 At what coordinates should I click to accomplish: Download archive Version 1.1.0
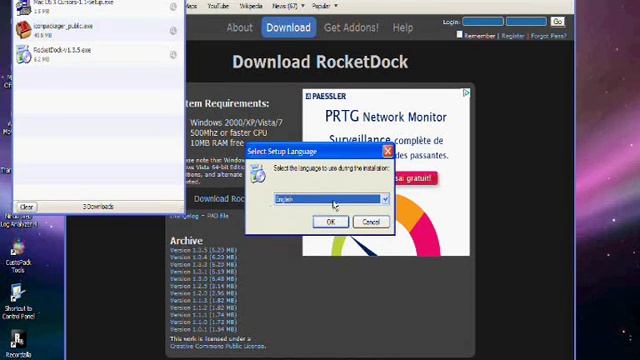203,322
